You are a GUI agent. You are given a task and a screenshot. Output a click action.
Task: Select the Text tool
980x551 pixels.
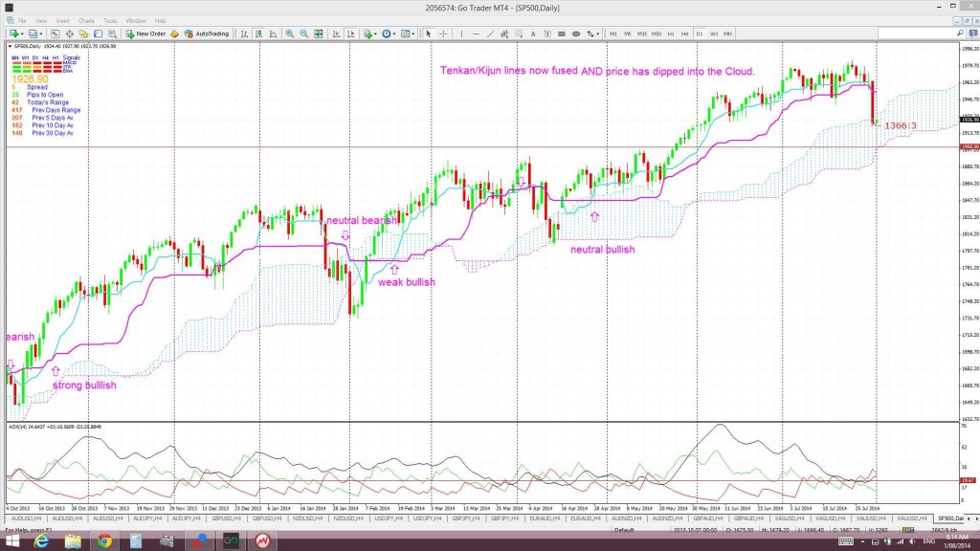pyautogui.click(x=533, y=33)
